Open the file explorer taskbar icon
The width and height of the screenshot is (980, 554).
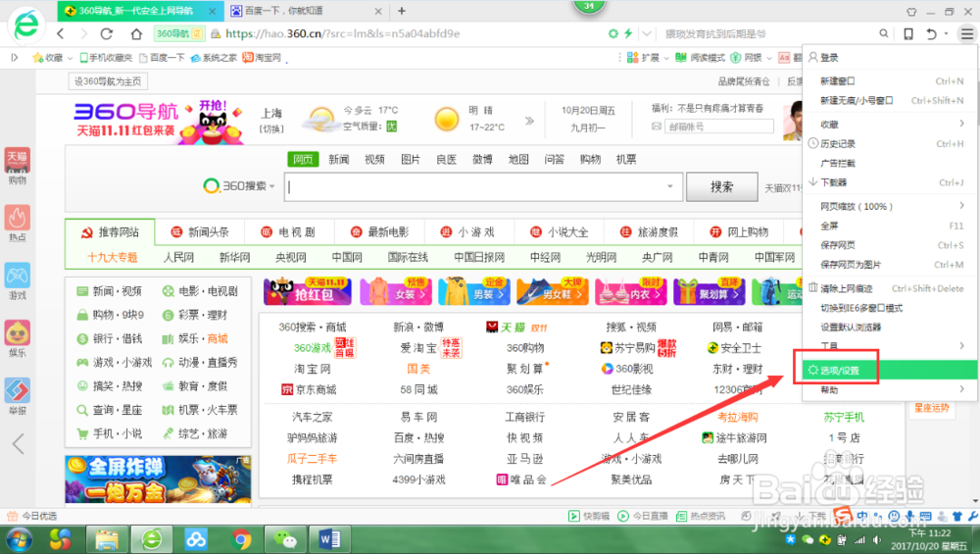tap(107, 539)
